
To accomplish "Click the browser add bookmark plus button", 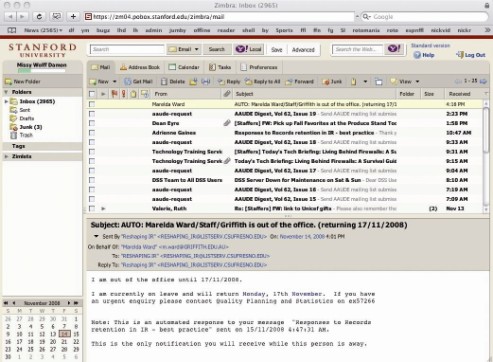I will coord(73,16).
